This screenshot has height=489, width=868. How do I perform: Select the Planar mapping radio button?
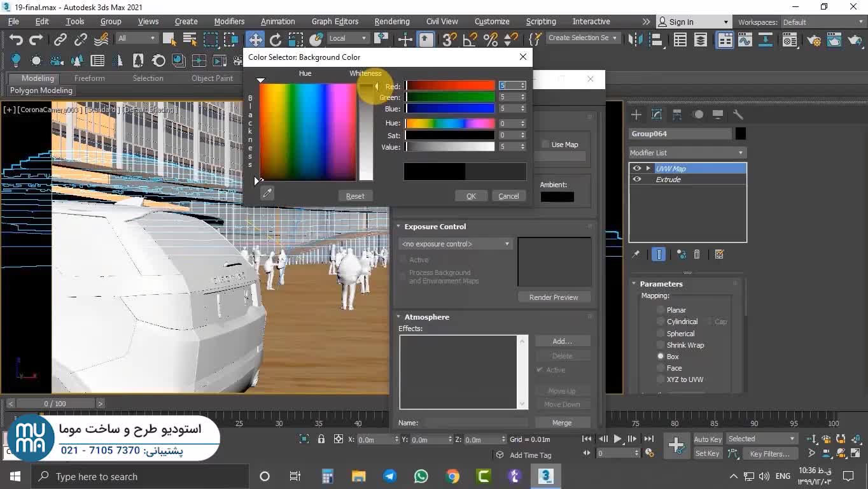click(661, 310)
